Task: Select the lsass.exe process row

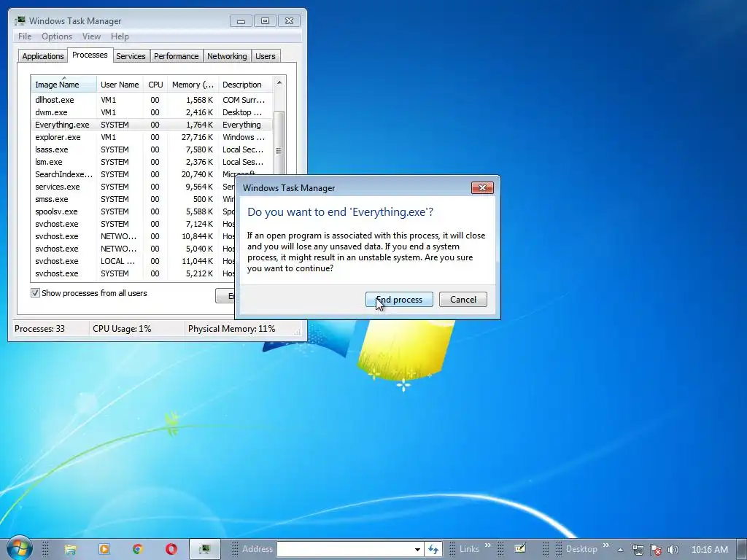Action: tap(152, 149)
